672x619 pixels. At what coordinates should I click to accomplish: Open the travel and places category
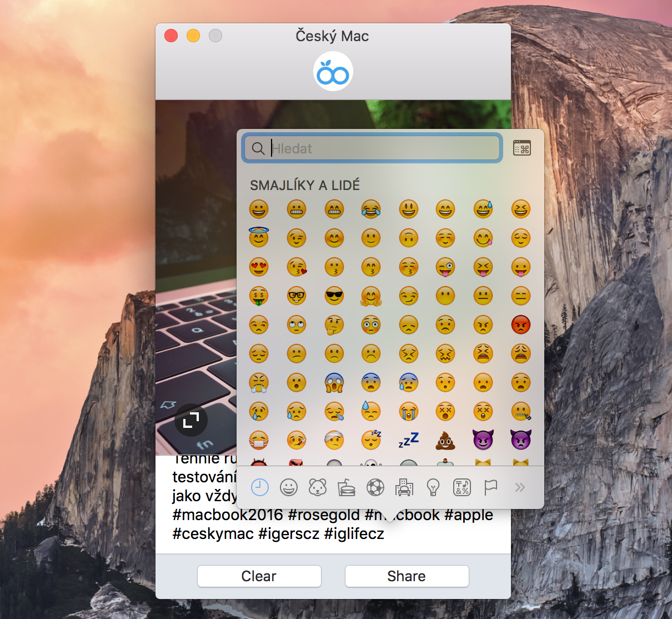[404, 487]
